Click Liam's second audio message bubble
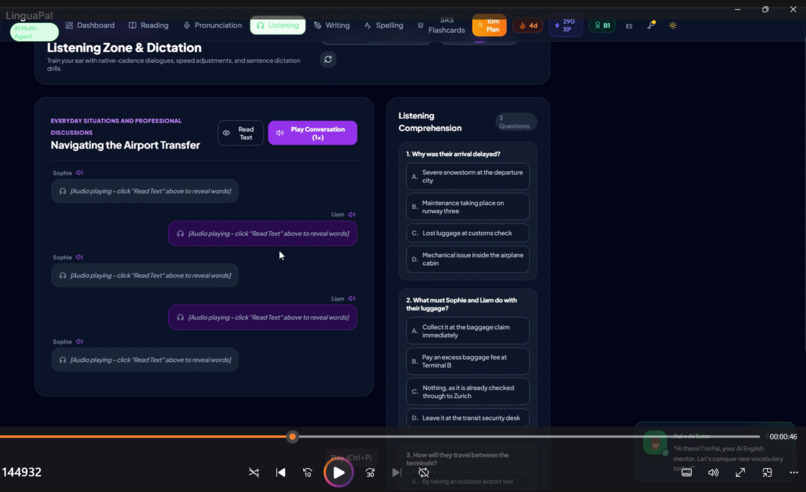Image resolution: width=806 pixels, height=492 pixels. click(263, 318)
